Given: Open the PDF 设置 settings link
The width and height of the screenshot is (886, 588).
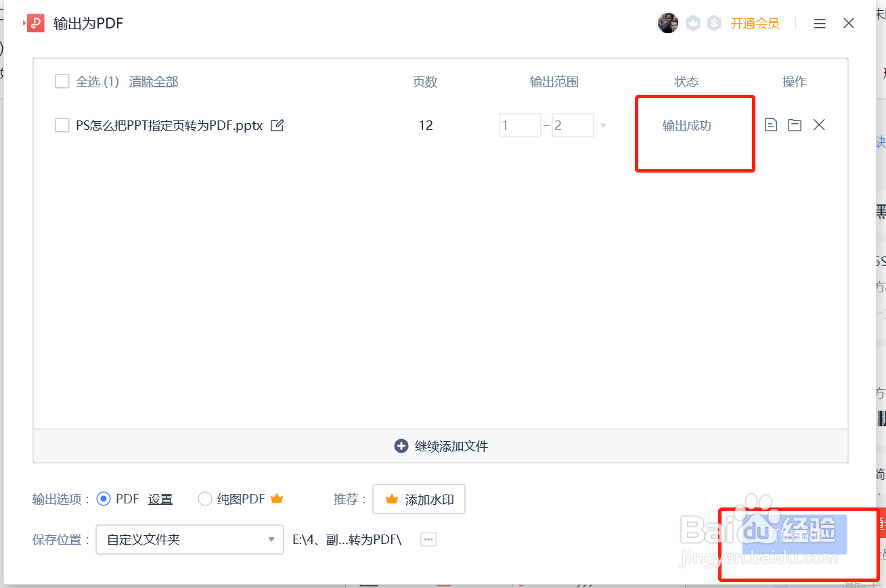Looking at the screenshot, I should (160, 499).
